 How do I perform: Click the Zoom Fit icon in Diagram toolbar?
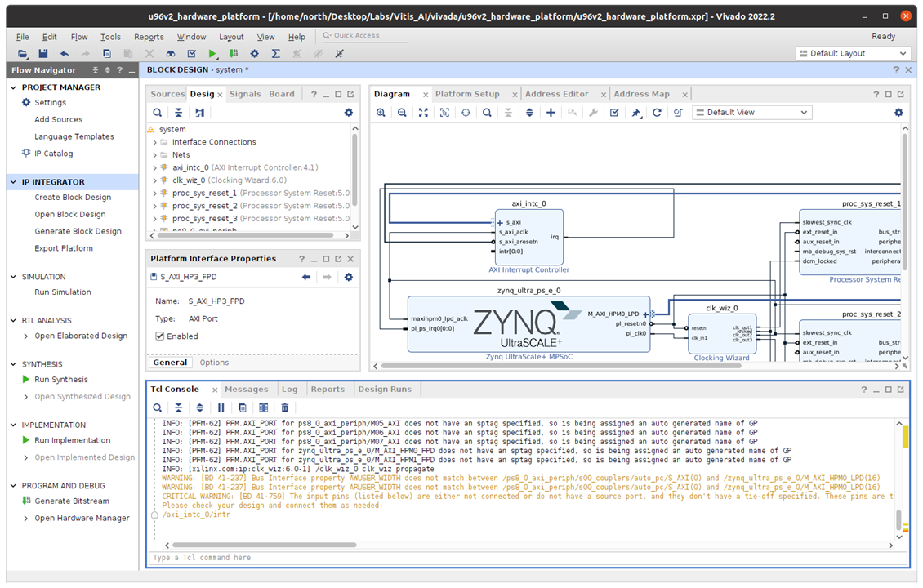423,113
